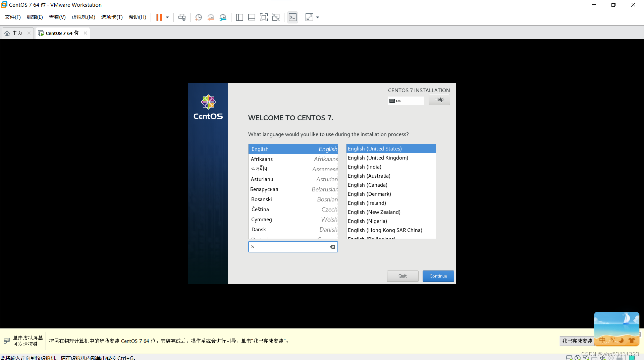The width and height of the screenshot is (644, 360).
Task: Choose English (India) locale
Action: [x=391, y=167]
